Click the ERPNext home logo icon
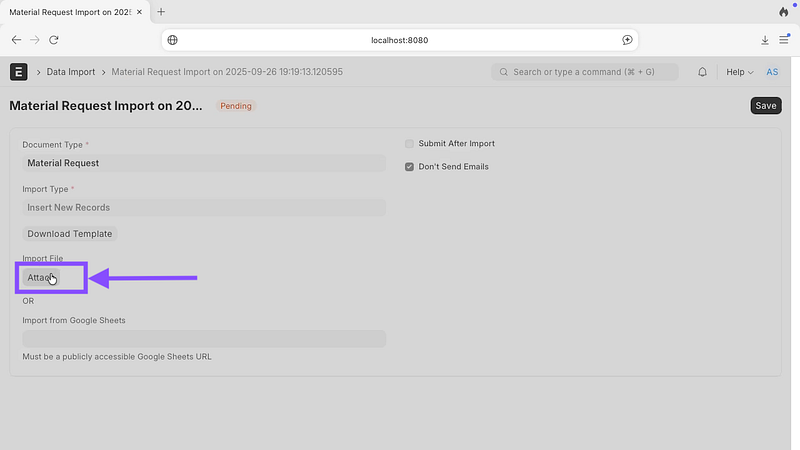The image size is (800, 450). [x=18, y=72]
